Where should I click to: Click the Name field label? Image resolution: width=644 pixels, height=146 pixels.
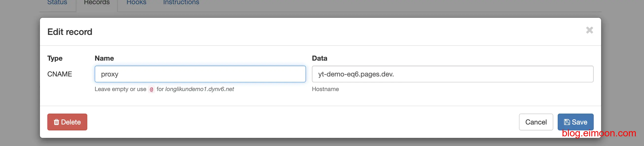point(104,58)
